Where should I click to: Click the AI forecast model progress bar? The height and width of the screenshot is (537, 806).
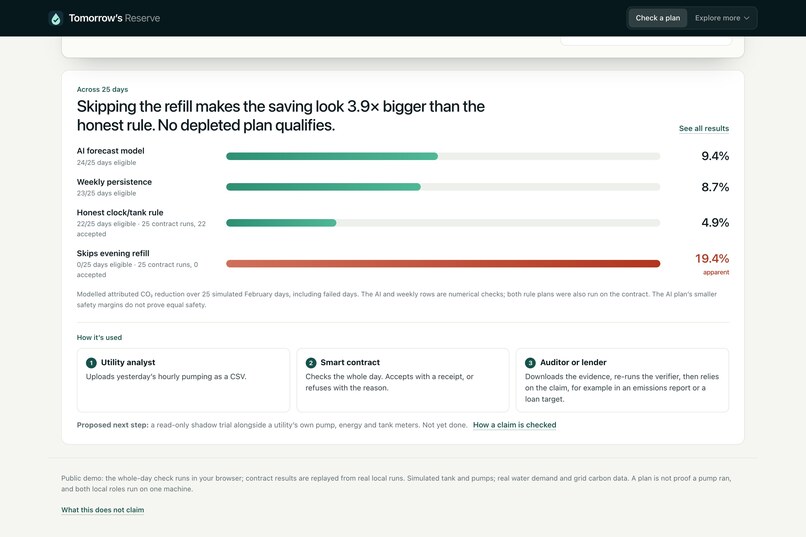coord(443,156)
